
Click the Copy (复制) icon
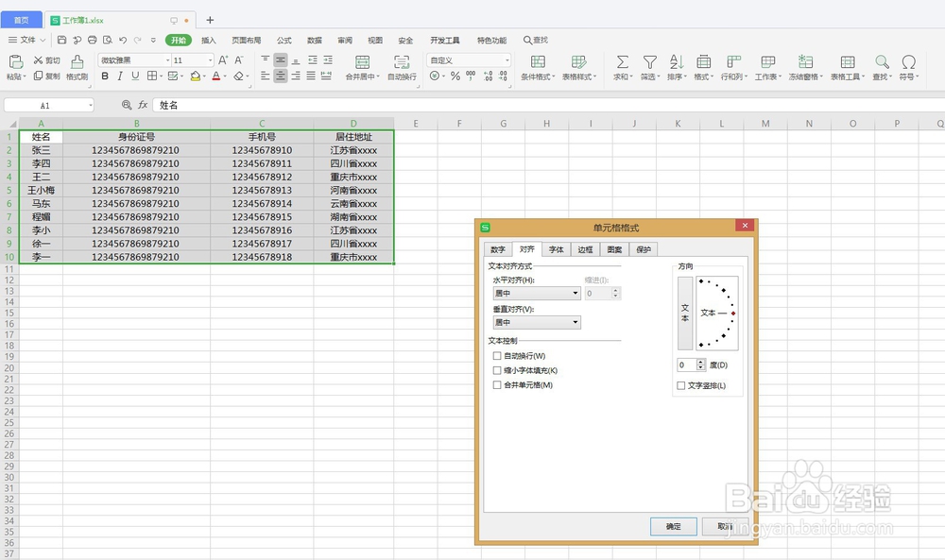click(x=38, y=76)
